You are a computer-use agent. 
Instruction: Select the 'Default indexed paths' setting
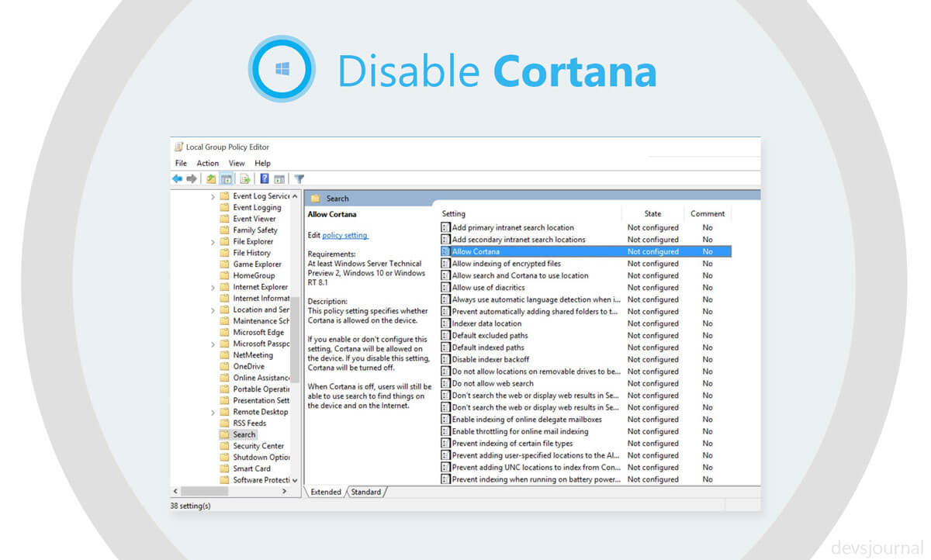point(488,347)
